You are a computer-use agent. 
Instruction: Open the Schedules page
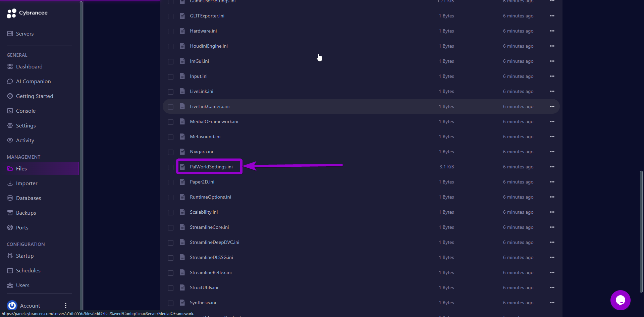click(x=28, y=270)
